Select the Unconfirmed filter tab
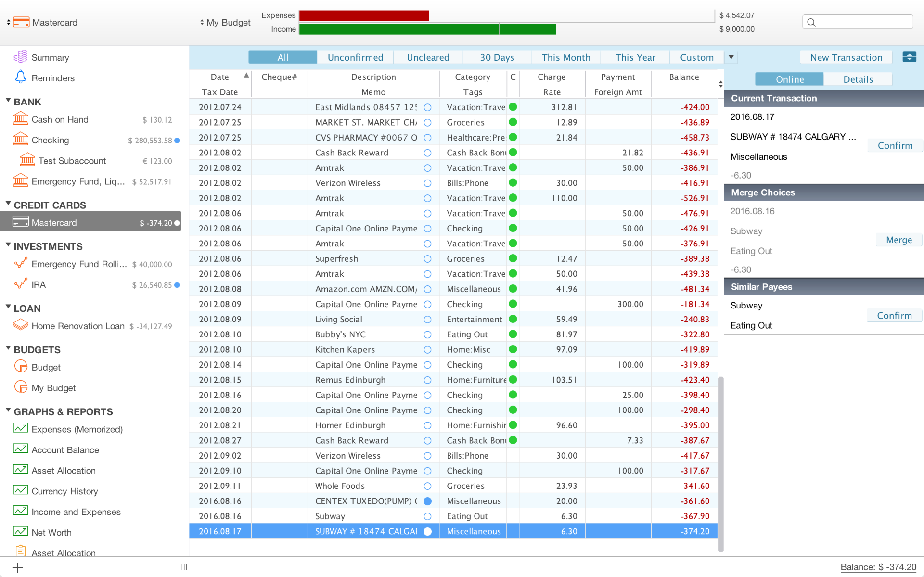Image resolution: width=924 pixels, height=577 pixels. (355, 57)
